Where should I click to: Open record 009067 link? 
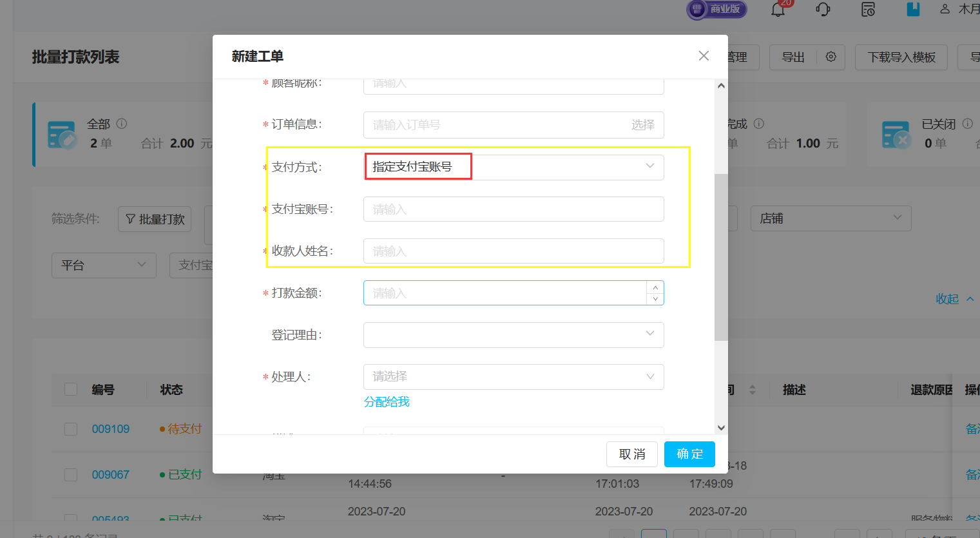pyautogui.click(x=110, y=475)
